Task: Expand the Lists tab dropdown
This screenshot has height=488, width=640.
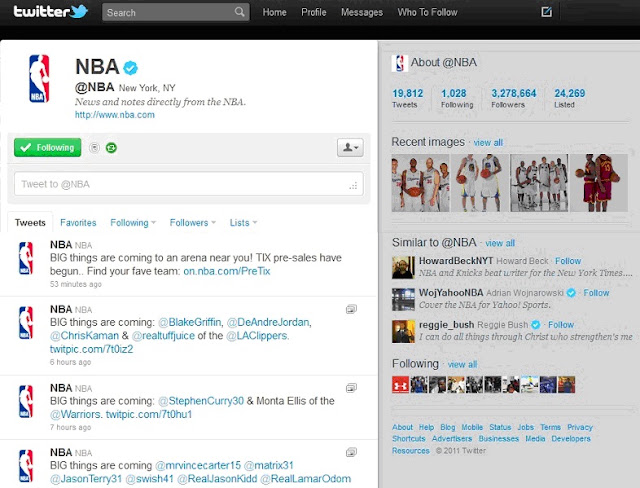Action: pos(243,222)
